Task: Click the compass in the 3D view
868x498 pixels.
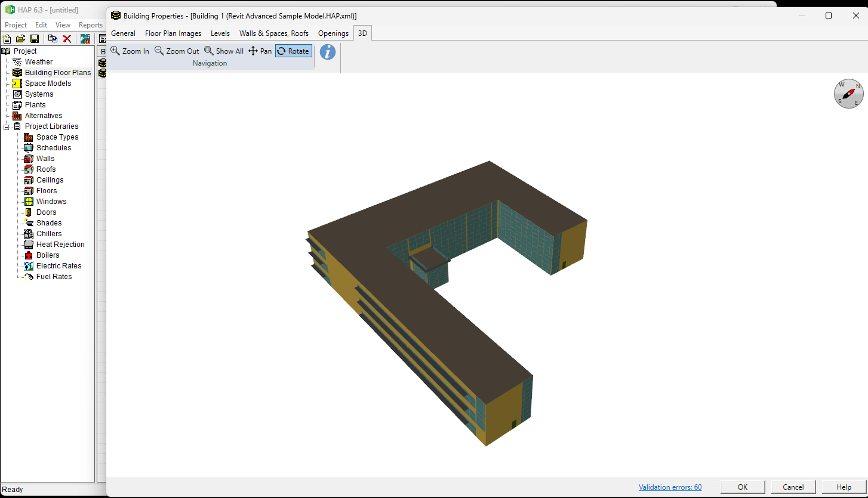Action: 848,94
